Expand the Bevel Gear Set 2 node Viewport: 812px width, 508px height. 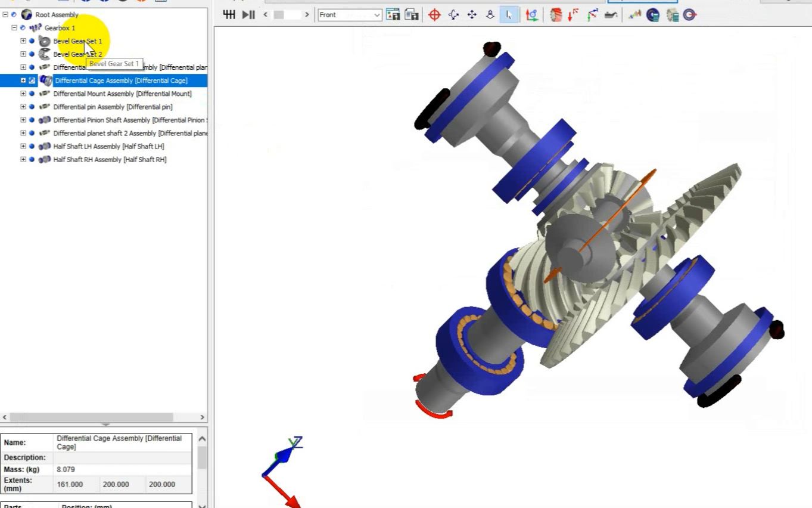pyautogui.click(x=23, y=54)
